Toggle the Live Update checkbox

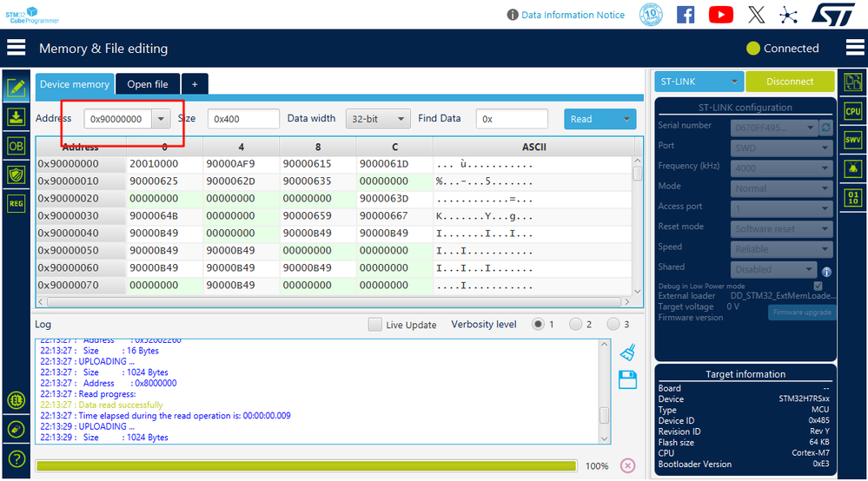pyautogui.click(x=374, y=325)
